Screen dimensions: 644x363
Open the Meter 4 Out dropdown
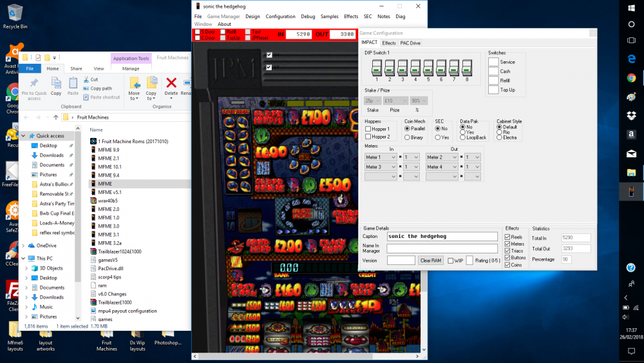click(442, 167)
